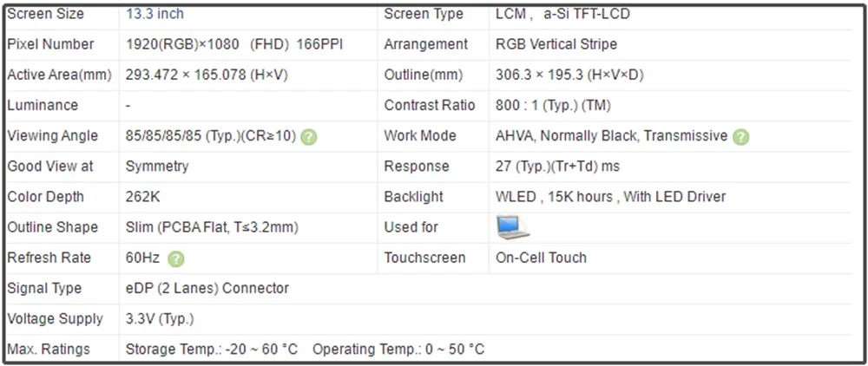The width and height of the screenshot is (868, 366).
Task: Click the help icon beside 60Hz refresh rate
Action: (176, 258)
